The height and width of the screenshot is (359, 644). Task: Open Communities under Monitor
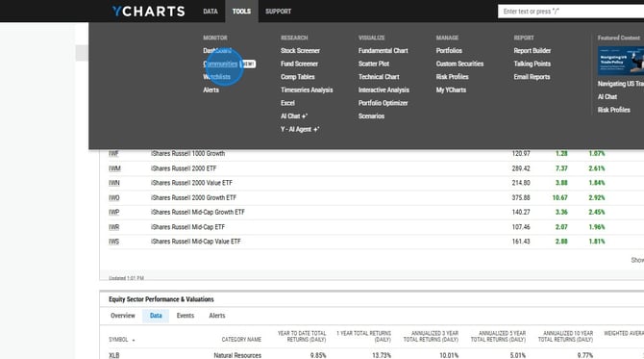[x=220, y=64]
